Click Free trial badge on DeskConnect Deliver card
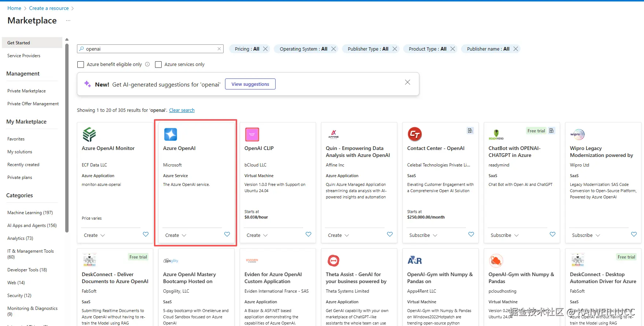Viewport: 644px width, 326px height. pos(138,257)
